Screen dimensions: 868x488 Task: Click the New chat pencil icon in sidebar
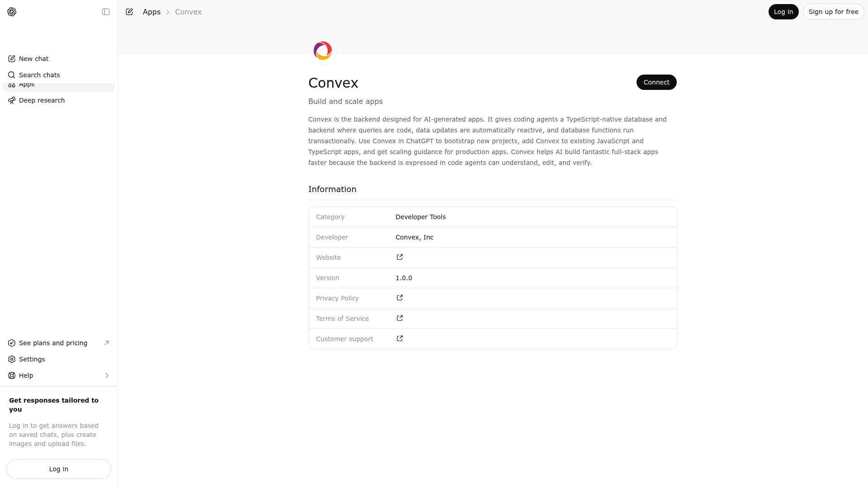click(x=12, y=59)
